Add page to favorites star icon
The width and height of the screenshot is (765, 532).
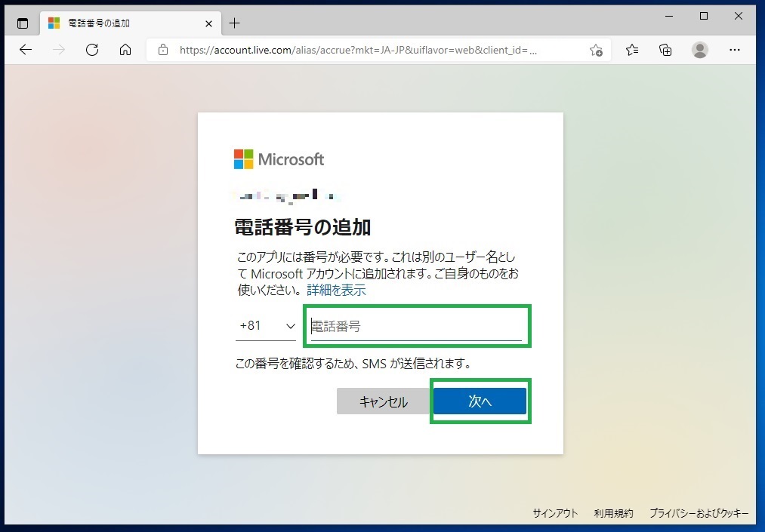point(596,50)
